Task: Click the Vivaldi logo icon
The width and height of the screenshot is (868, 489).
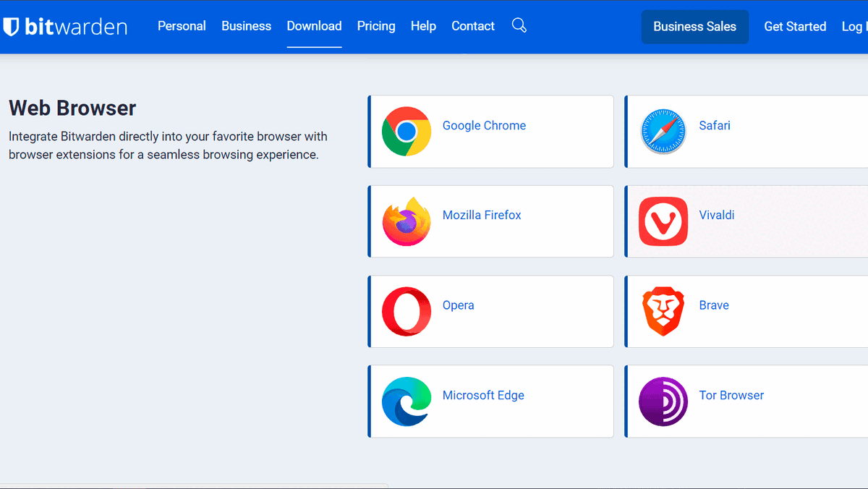Action: click(663, 221)
